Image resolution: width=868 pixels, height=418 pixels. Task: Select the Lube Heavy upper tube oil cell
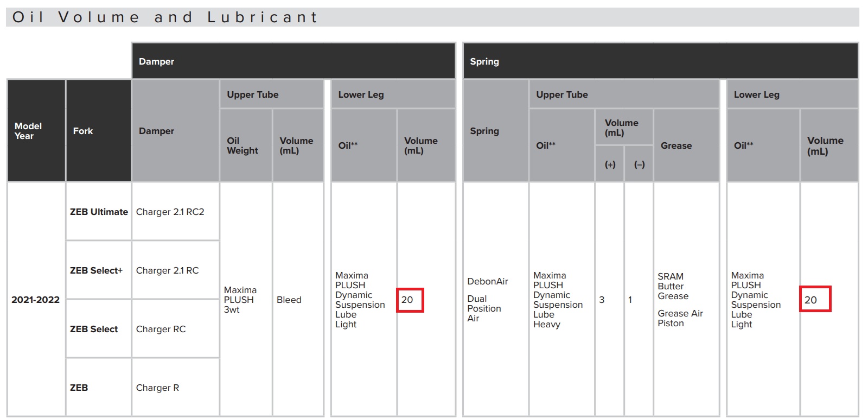(561, 300)
